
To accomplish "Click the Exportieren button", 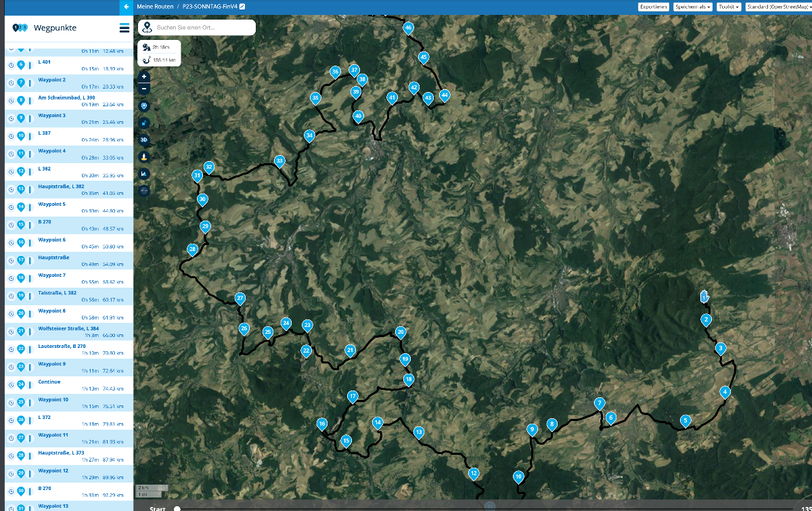I will tap(653, 7).
